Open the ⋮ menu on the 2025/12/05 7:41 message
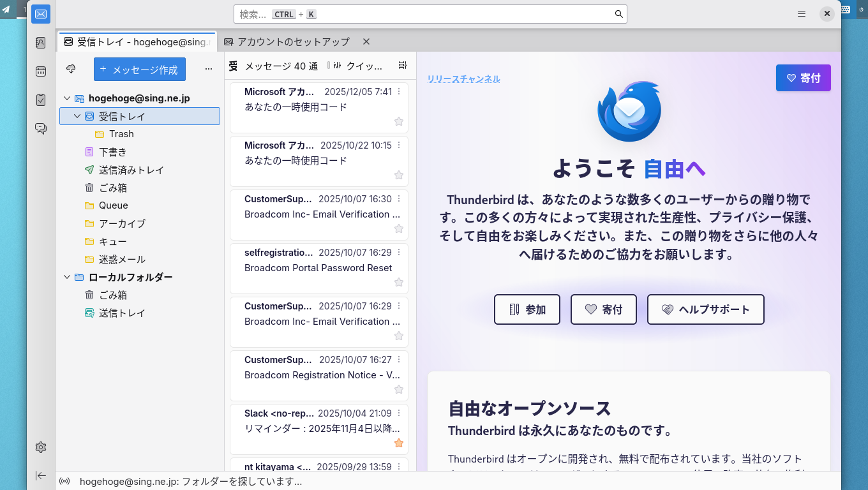The height and width of the screenshot is (490, 868). click(400, 92)
